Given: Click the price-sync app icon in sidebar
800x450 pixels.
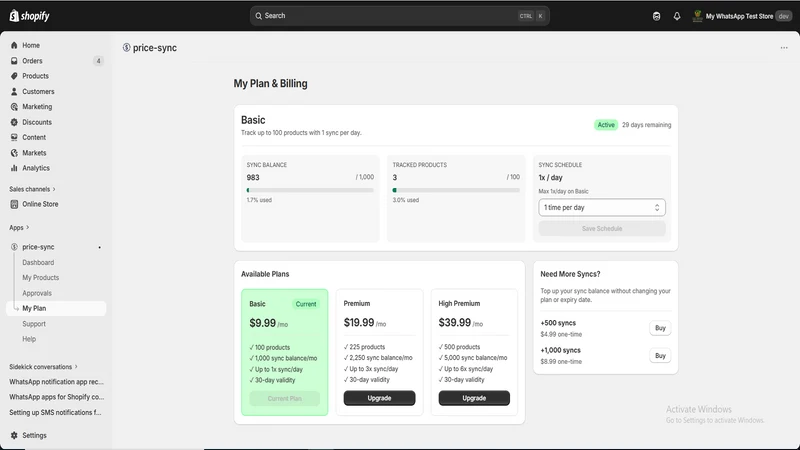Looking at the screenshot, I should point(14,247).
